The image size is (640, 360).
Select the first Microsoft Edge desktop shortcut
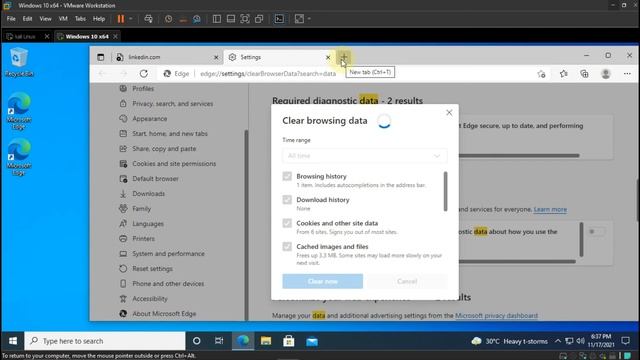(x=19, y=111)
